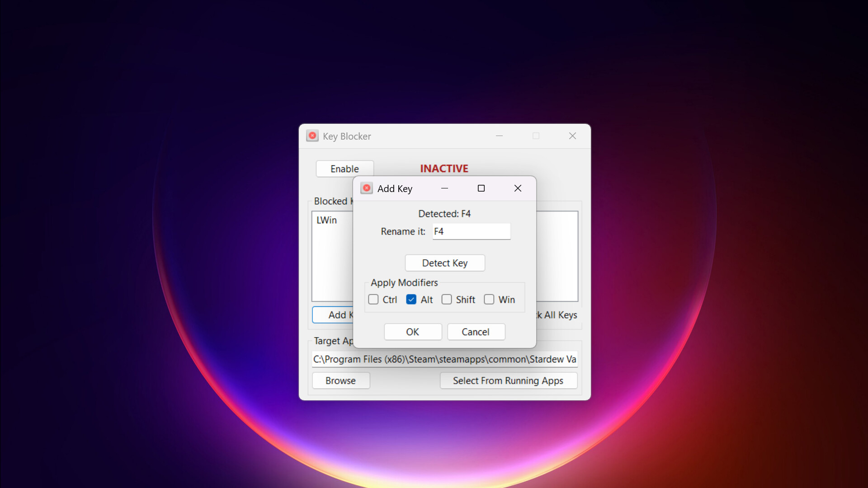Click the Key Blocker title bar app icon
This screenshot has height=488, width=868.
coord(312,136)
